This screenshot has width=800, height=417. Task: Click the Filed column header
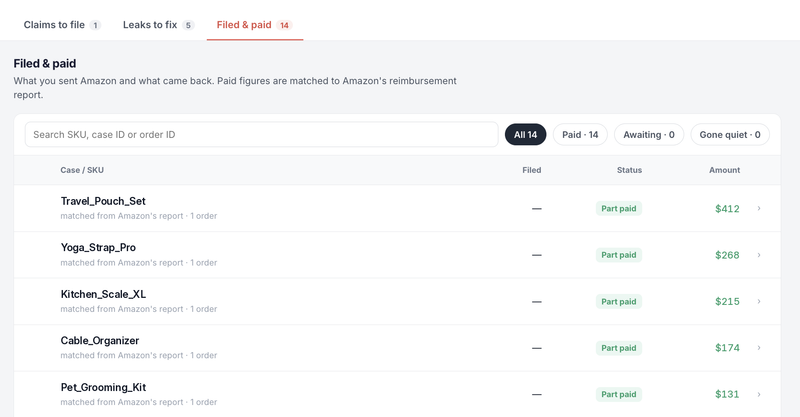[532, 170]
